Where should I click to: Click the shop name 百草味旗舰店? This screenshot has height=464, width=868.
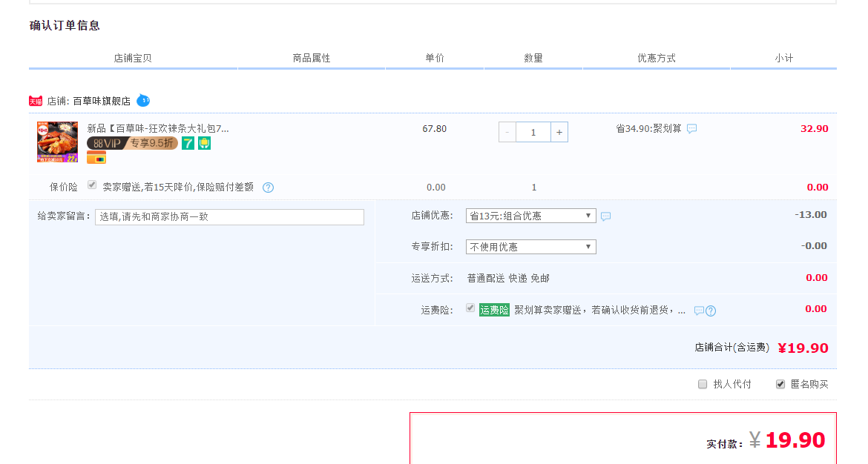[x=102, y=102]
